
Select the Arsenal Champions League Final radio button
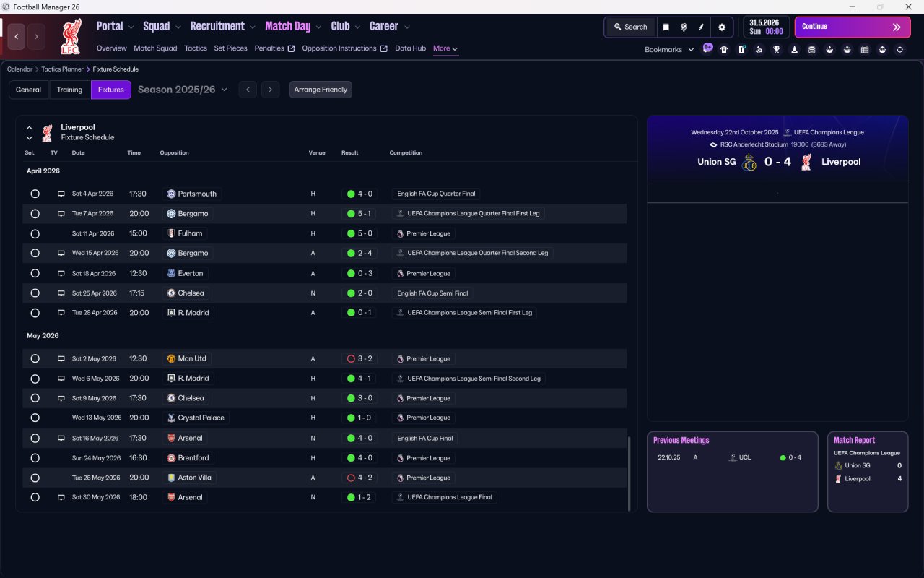(35, 497)
